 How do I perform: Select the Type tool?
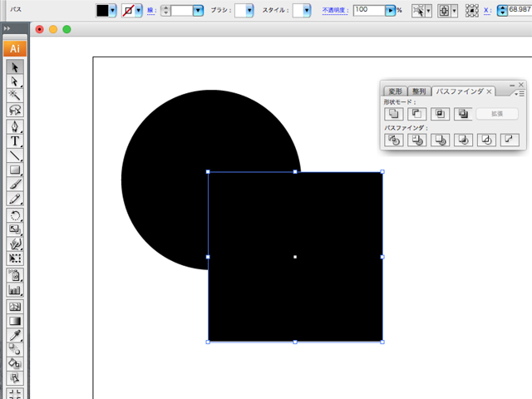pyautogui.click(x=15, y=141)
